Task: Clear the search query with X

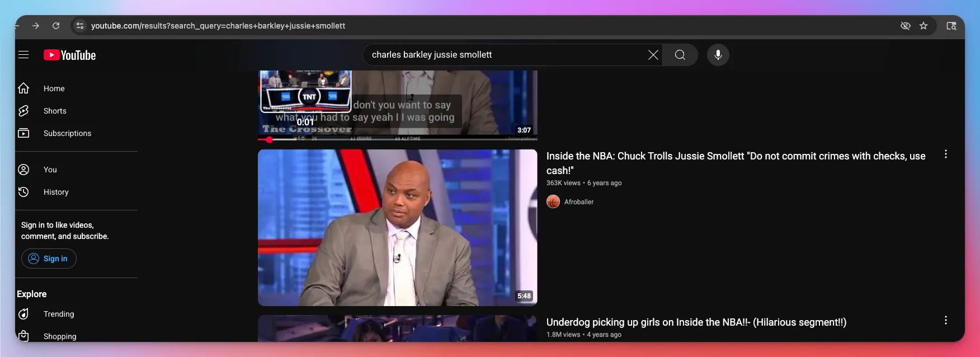Action: click(x=653, y=55)
